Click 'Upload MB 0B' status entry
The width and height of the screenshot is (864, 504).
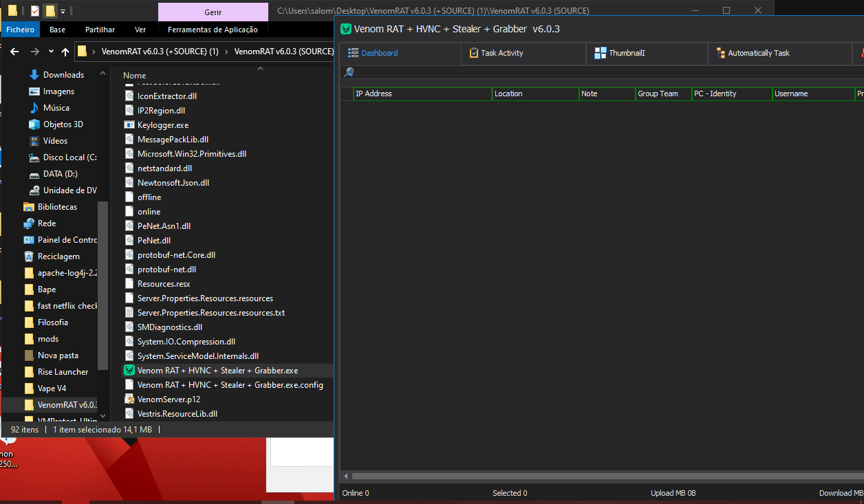click(673, 493)
